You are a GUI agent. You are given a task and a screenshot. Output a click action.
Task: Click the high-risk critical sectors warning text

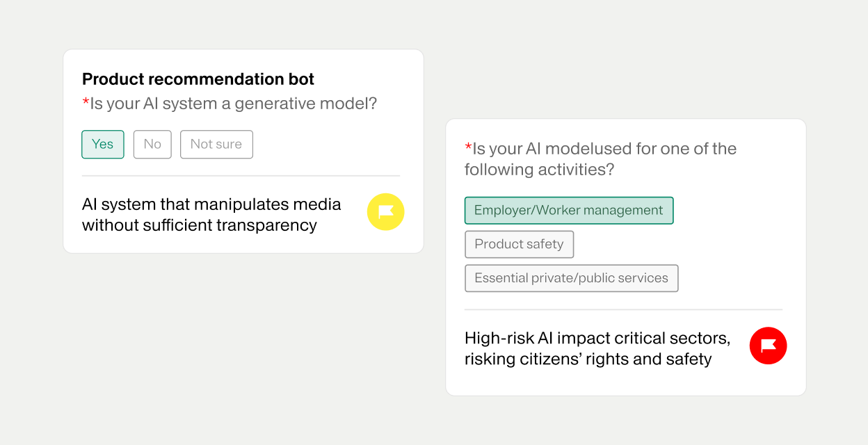pos(597,348)
